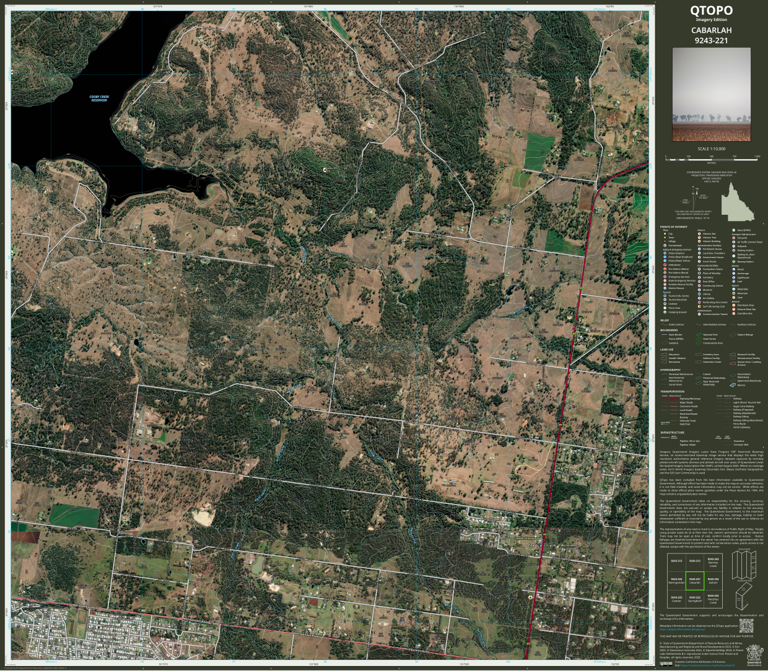Image resolution: width=768 pixels, height=671 pixels.
Task: Click the QTOPO map series title
Action: pos(711,10)
